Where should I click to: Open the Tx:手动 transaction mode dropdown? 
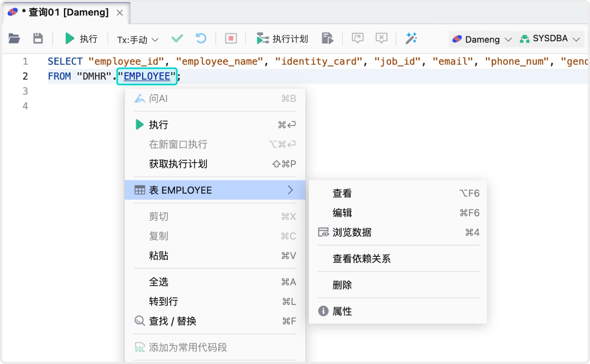click(x=136, y=40)
